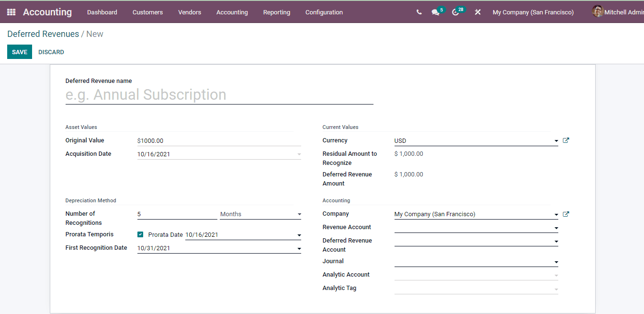Open Company record via external link icon
The width and height of the screenshot is (644, 314).
(566, 214)
